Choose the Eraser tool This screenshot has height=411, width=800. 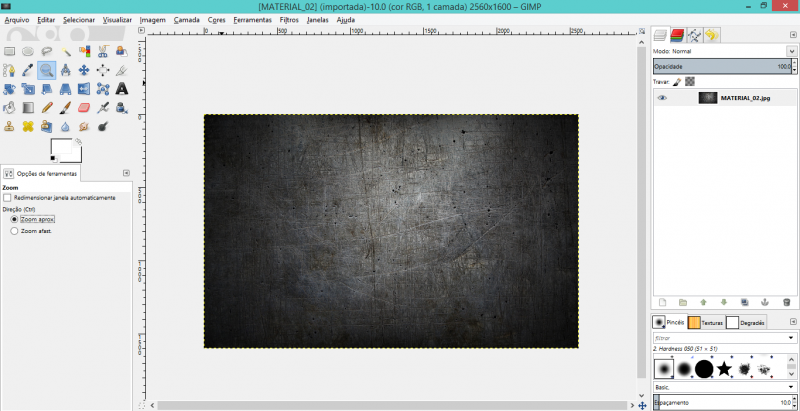pos(84,108)
